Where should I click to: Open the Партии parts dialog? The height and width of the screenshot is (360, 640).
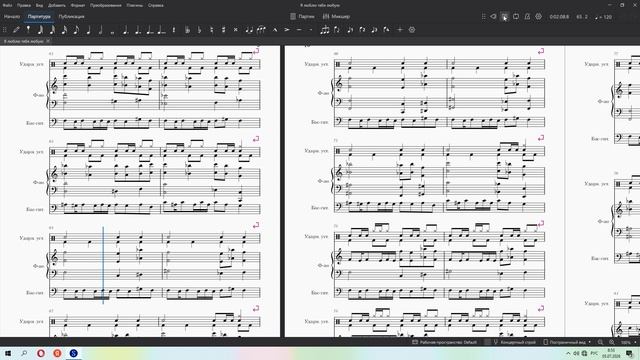[302, 17]
